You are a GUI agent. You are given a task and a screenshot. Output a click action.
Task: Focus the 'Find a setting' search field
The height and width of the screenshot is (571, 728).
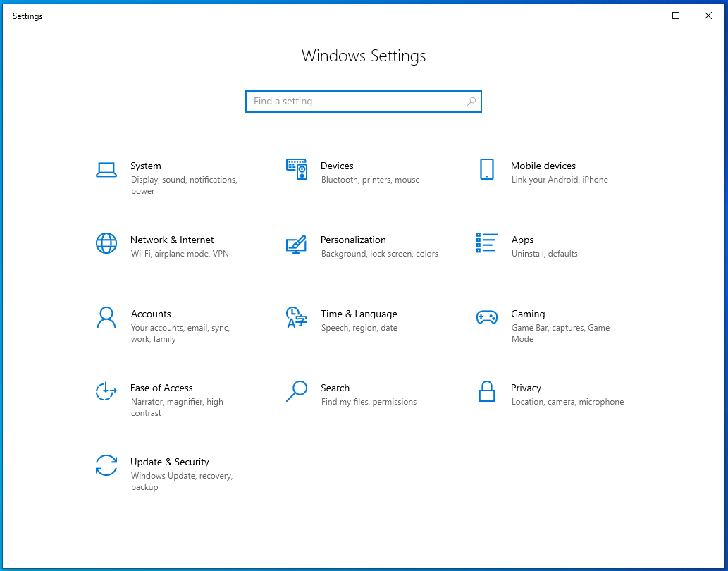click(364, 102)
